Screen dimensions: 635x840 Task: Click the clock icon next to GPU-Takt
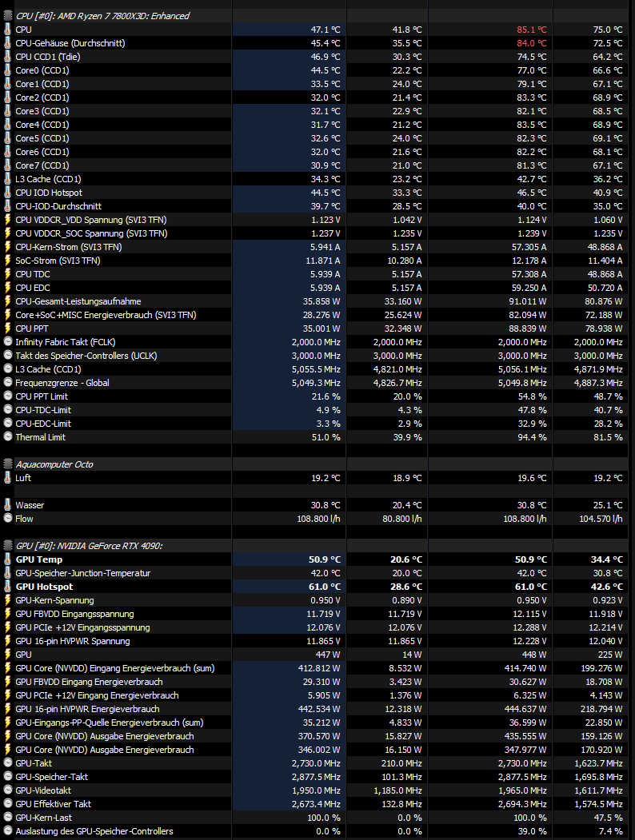point(7,763)
